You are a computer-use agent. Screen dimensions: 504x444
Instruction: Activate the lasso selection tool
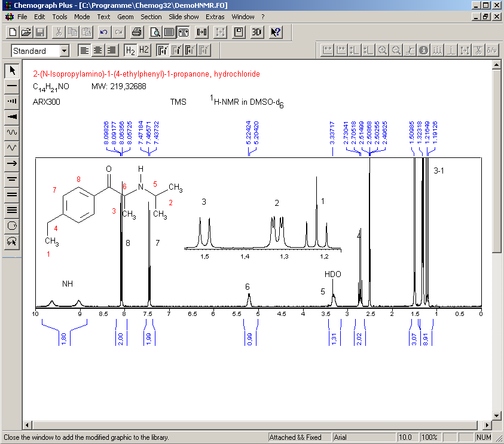pyautogui.click(x=12, y=241)
